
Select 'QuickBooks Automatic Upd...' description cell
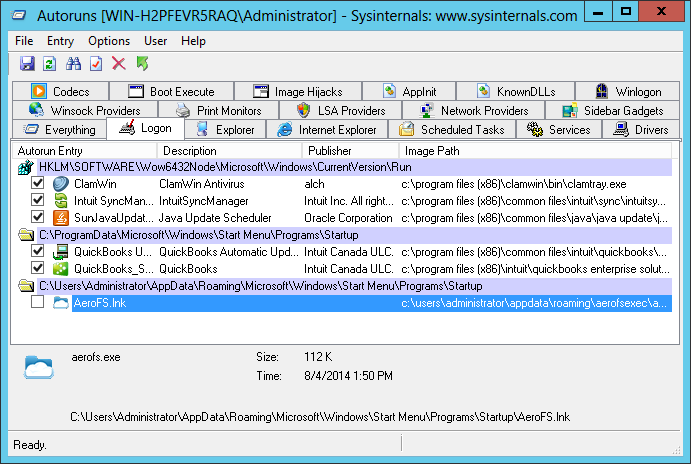coord(229,252)
